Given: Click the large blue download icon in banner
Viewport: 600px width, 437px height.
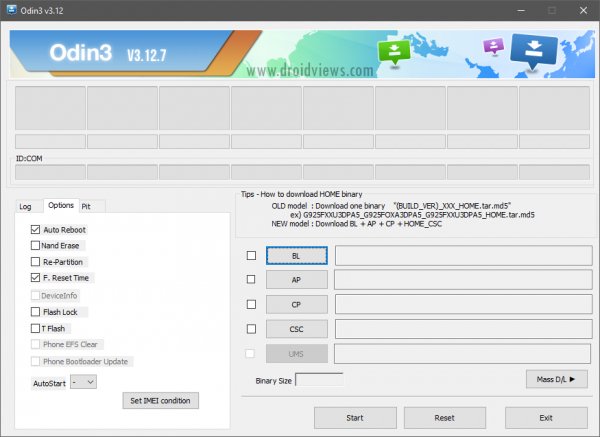Looking at the screenshot, I should [534, 51].
